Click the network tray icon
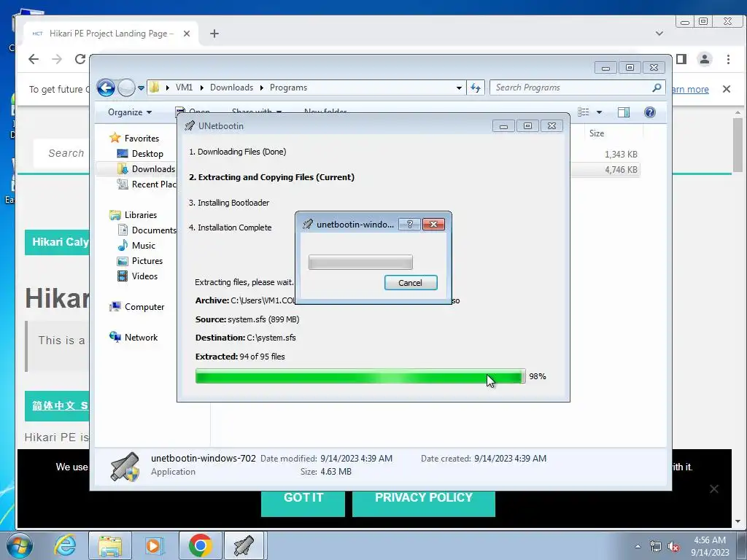Image resolution: width=747 pixels, height=560 pixels. [656, 547]
